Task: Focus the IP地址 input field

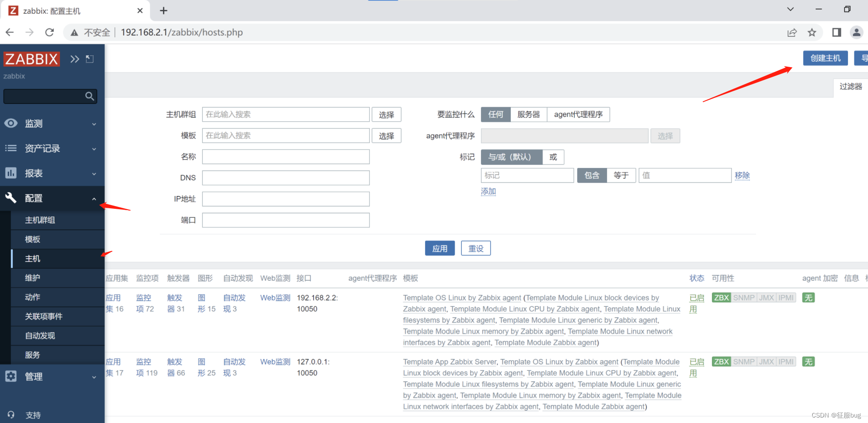Action: (x=286, y=199)
